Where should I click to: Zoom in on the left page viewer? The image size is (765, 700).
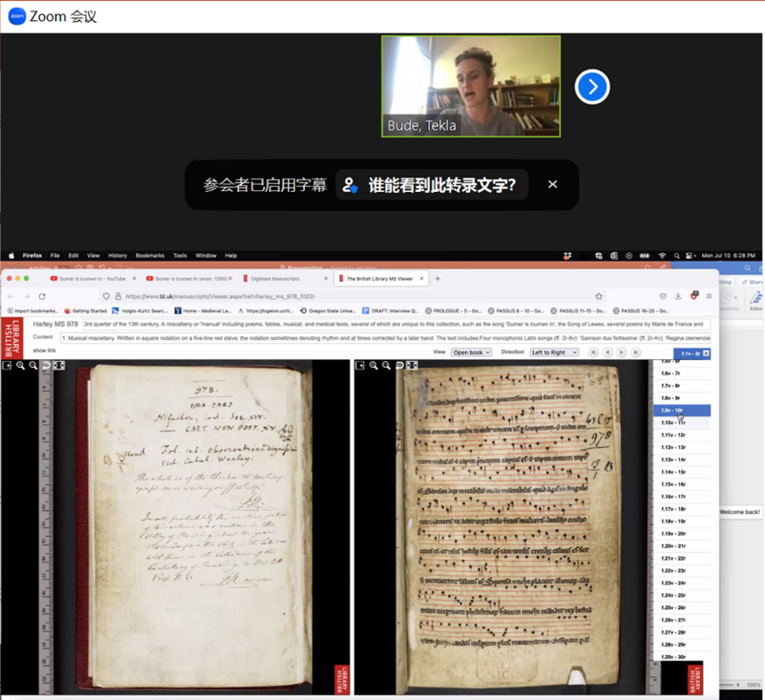coord(20,365)
